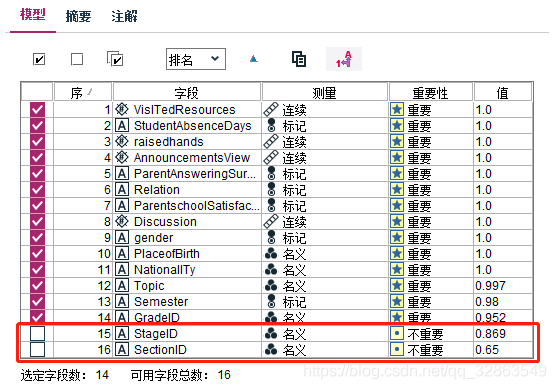Sort by the 重要性 column header
The width and height of the screenshot is (556, 389).
[x=430, y=93]
